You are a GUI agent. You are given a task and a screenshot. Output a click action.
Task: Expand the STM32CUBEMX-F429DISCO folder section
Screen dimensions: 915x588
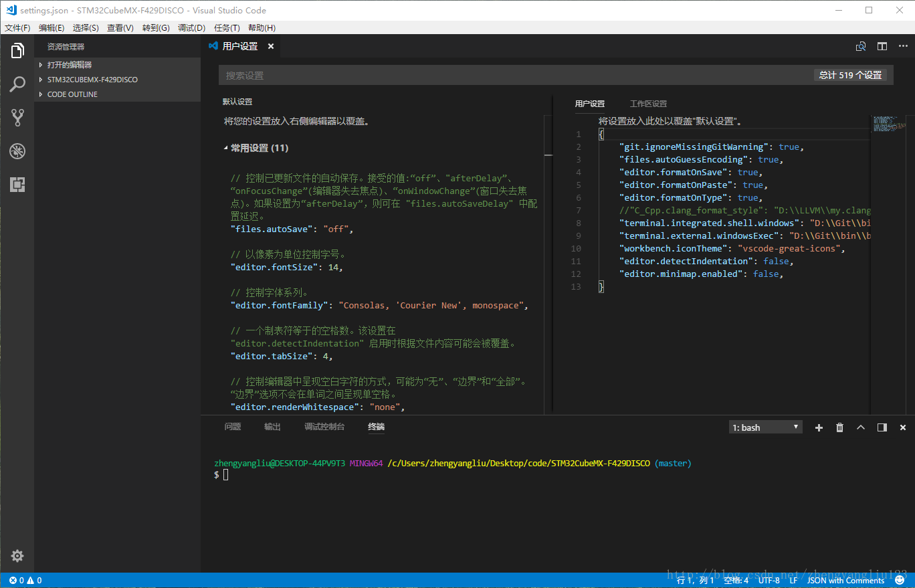pyautogui.click(x=92, y=80)
